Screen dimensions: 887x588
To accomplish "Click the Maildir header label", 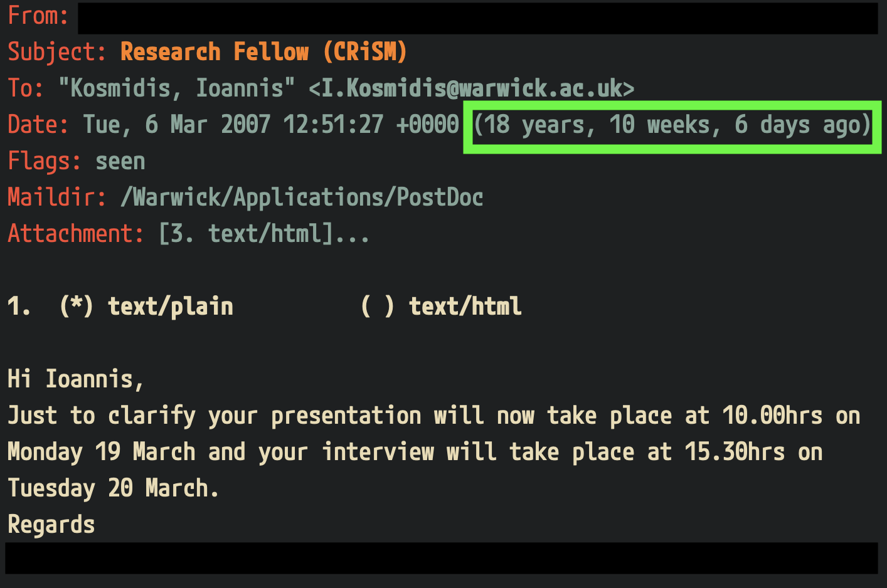I will 56,197.
